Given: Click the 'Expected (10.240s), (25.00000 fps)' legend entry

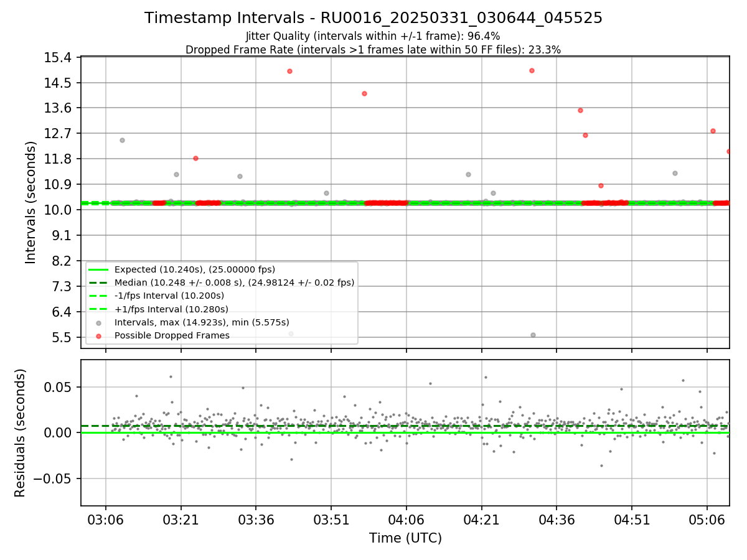Looking at the screenshot, I should pyautogui.click(x=195, y=269).
